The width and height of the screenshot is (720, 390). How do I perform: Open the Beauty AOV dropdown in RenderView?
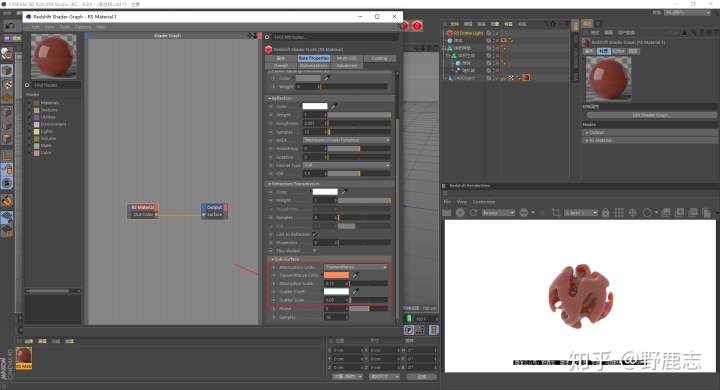click(x=498, y=212)
